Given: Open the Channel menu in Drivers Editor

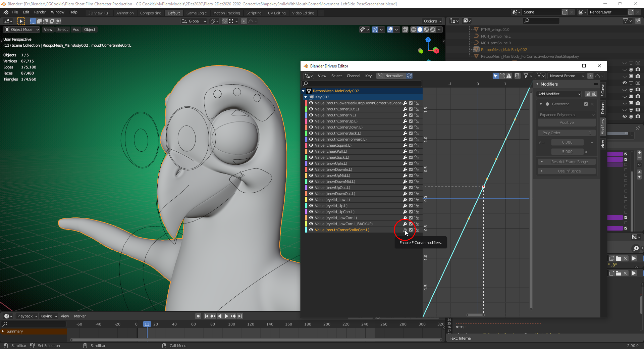Looking at the screenshot, I should (353, 76).
